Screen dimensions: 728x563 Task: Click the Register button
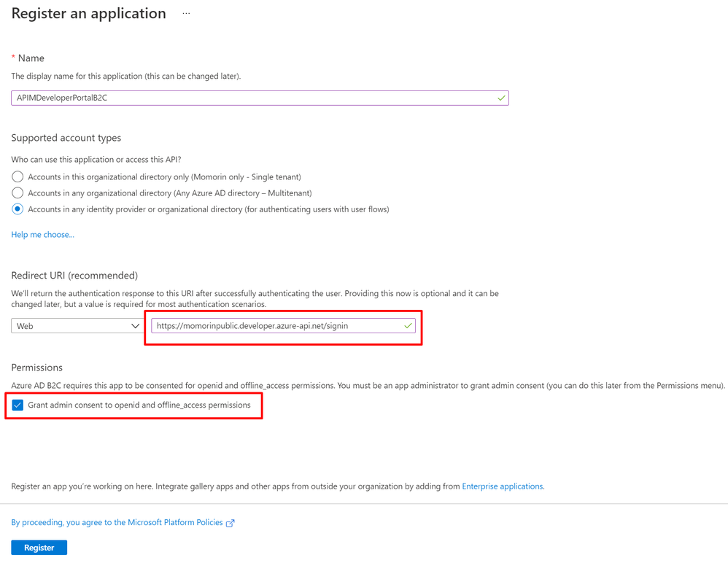tap(39, 548)
